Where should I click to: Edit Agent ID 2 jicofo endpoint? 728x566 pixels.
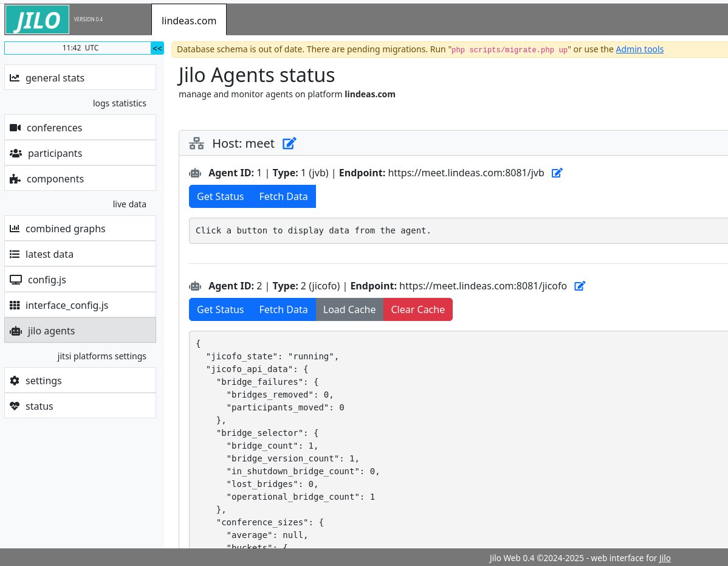[580, 286]
